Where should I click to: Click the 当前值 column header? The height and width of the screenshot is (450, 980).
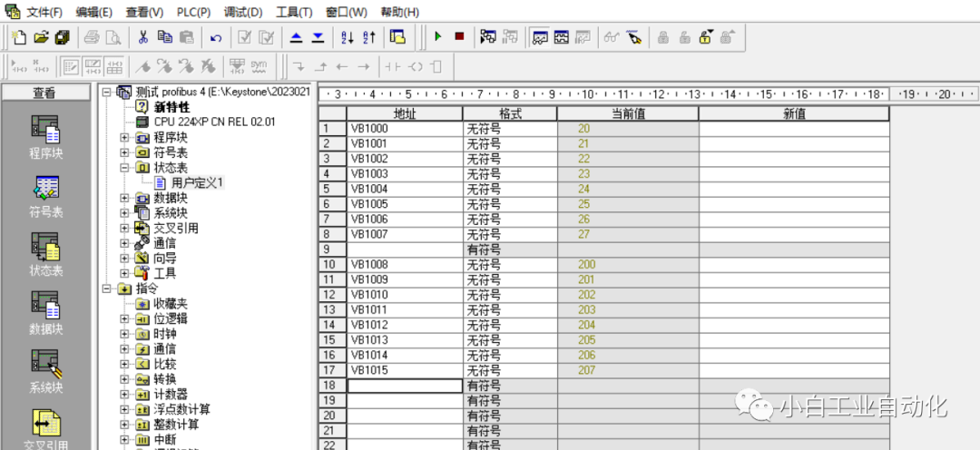[x=628, y=113]
